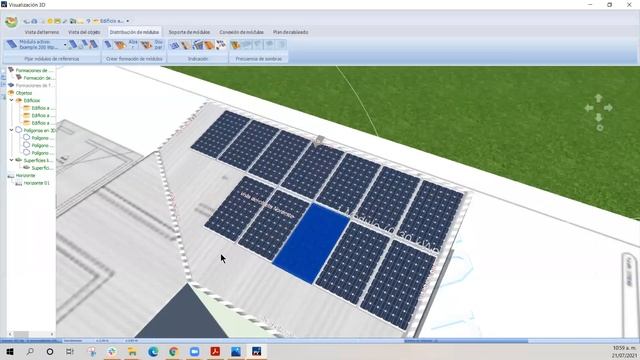Open the Plan de cableado tab

pyautogui.click(x=291, y=32)
